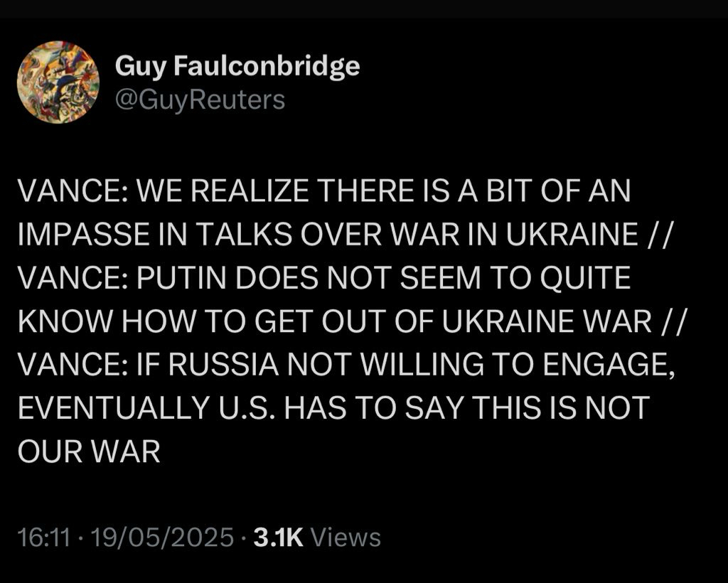Click the line starting 'VANCE: WE REALIZE'
This screenshot has height=583, width=728.
click(323, 193)
